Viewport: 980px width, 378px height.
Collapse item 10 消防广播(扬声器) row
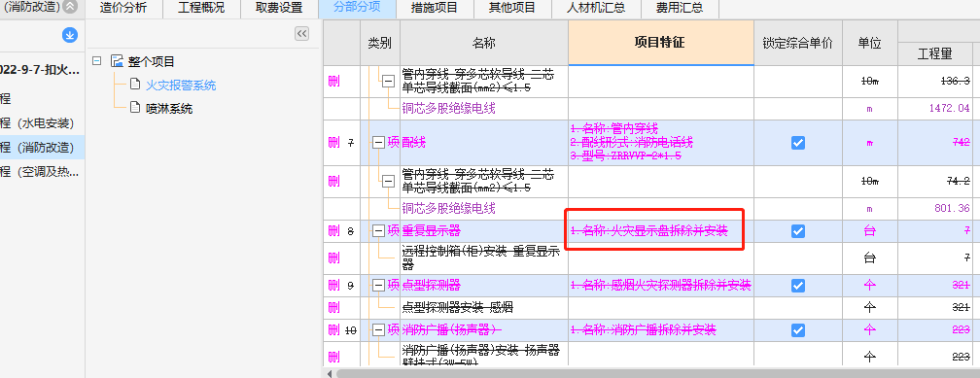coord(378,329)
